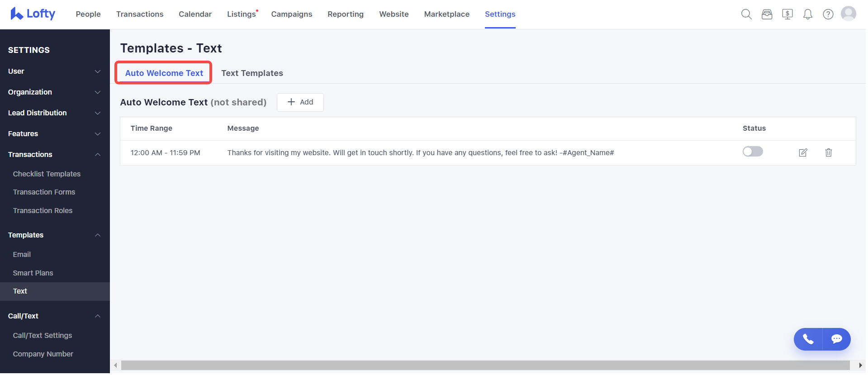Open the notifications bell
This screenshot has width=868, height=375.
[808, 14]
